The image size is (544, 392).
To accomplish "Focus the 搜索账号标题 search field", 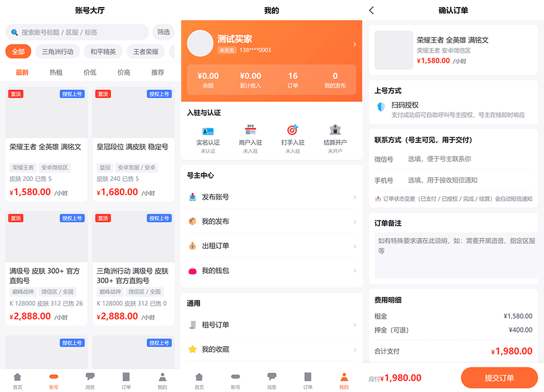I will click(x=77, y=32).
